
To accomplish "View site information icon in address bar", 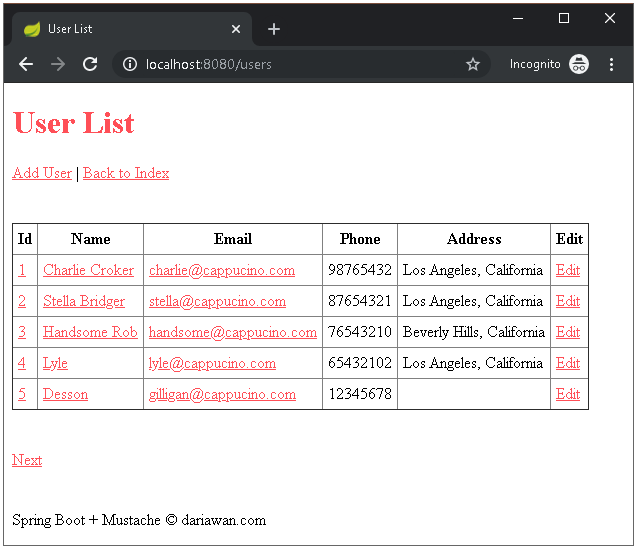I will point(130,64).
